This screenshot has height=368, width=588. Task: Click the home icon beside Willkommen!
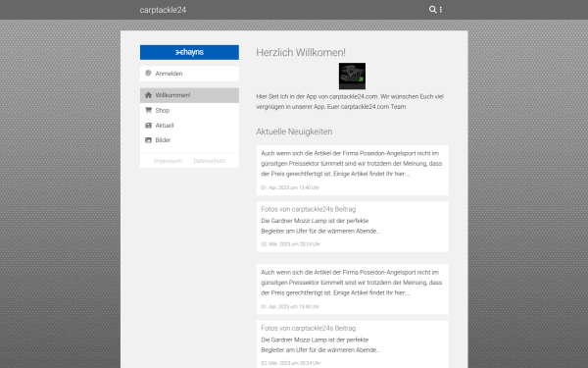coord(148,95)
